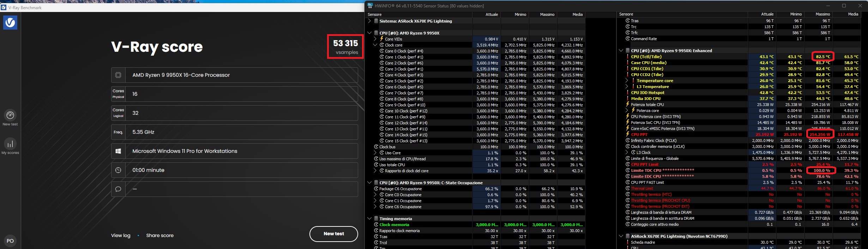This screenshot has width=868, height=249.
Task: Expand the L3 Clock row
Action: click(627, 152)
